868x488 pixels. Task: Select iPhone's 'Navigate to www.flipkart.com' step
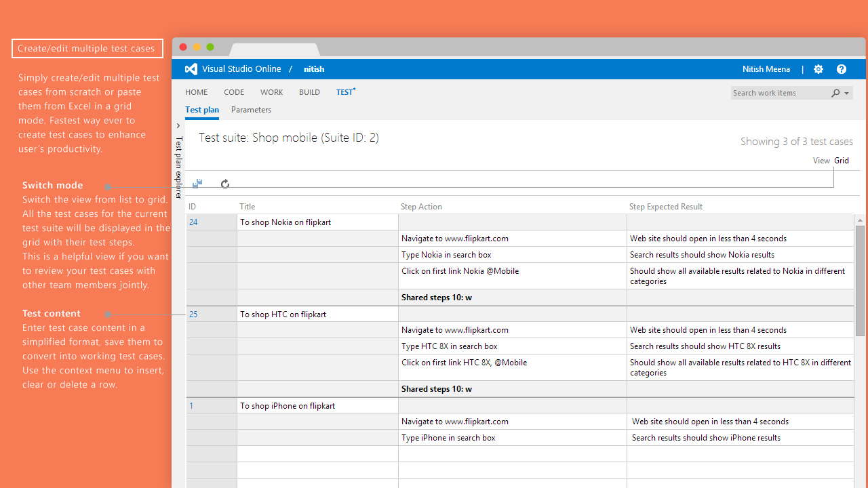[x=513, y=422]
